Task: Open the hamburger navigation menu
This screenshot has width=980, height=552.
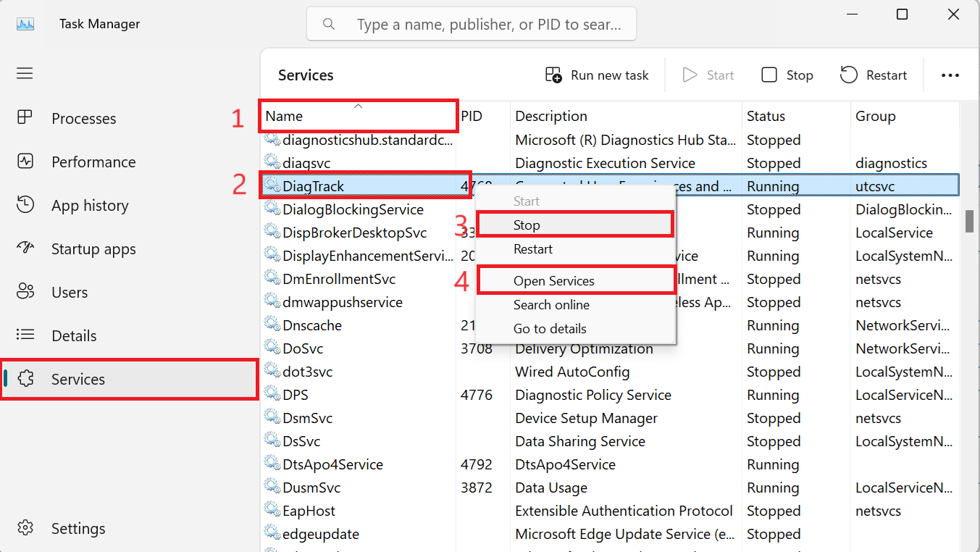Action: click(x=25, y=73)
